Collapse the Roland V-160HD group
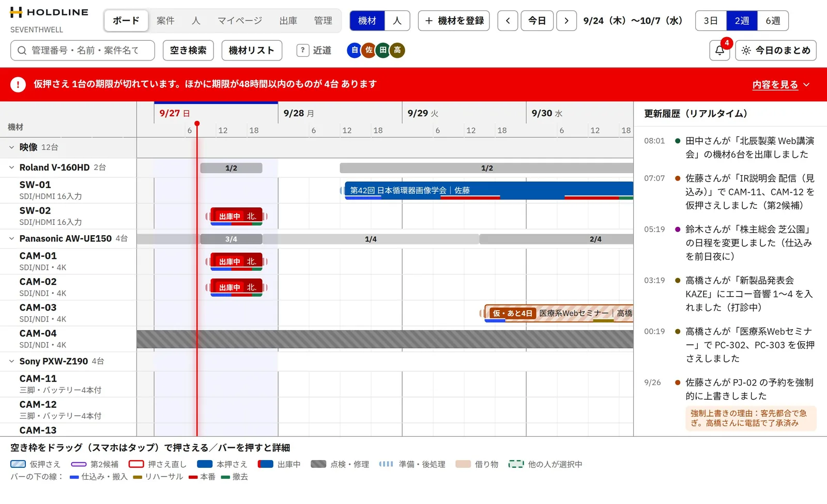Viewport: 827px width, 504px height. coord(11,167)
